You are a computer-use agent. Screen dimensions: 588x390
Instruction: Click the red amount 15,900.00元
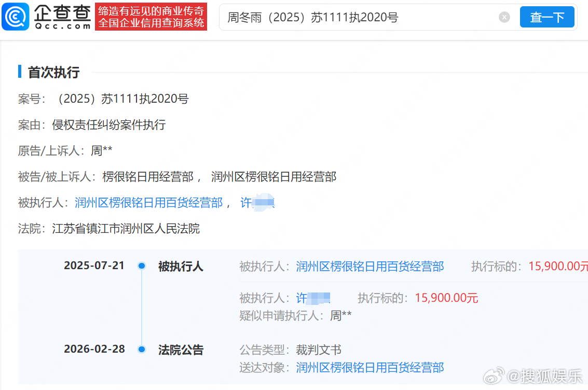[446, 298]
